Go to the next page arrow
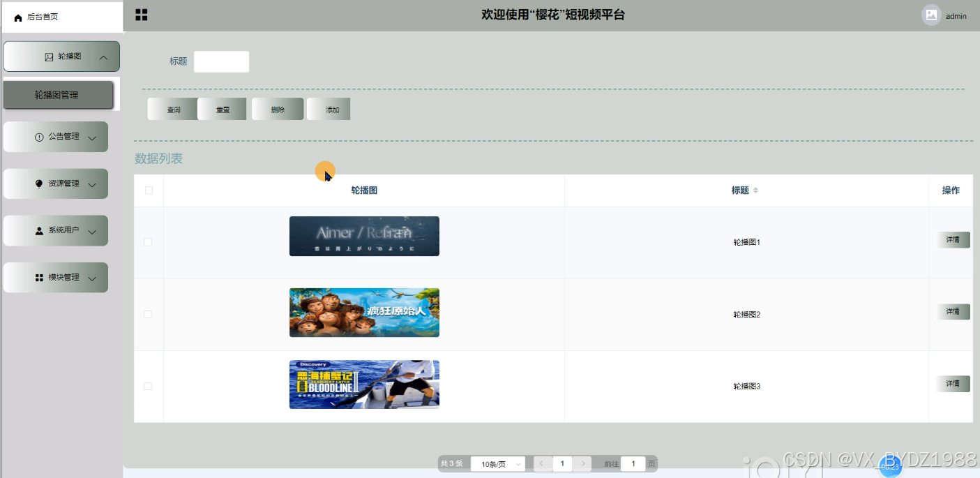The image size is (980, 478). [x=582, y=464]
